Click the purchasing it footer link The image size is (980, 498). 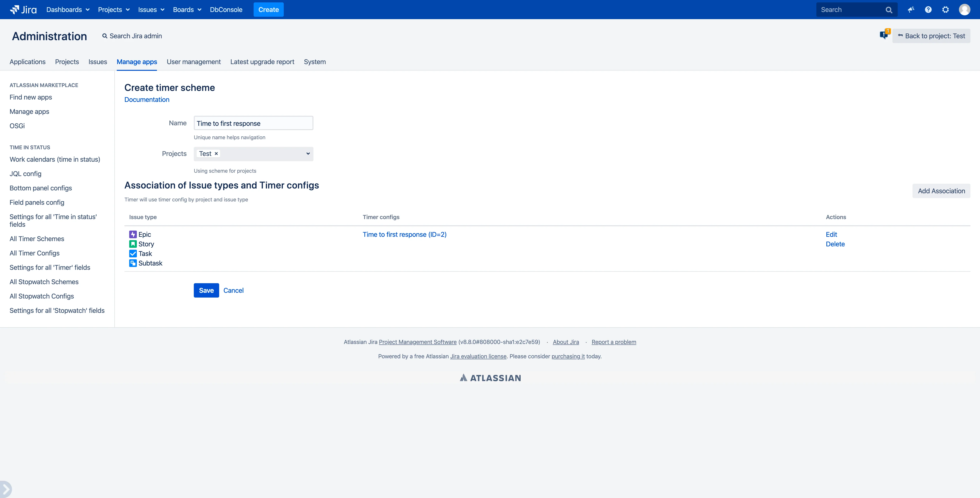click(568, 356)
